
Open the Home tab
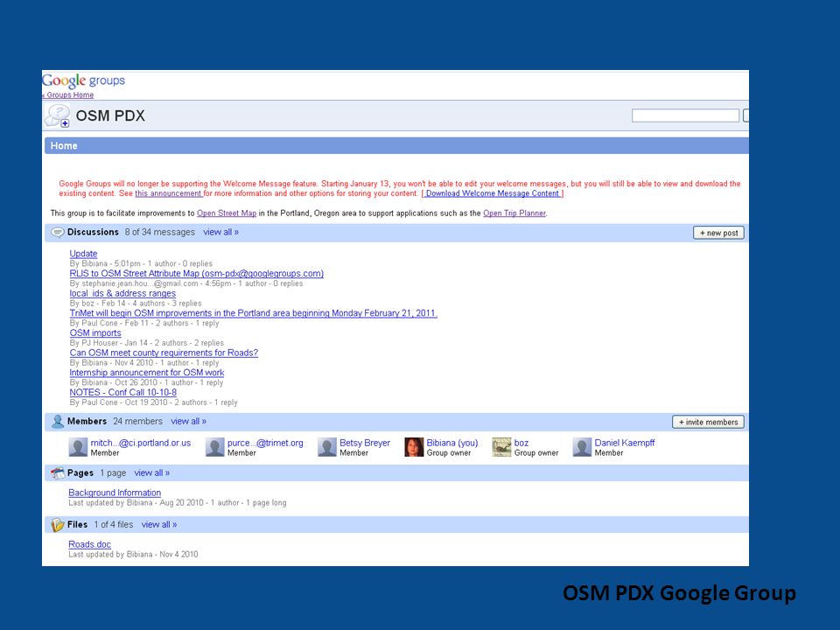pos(64,146)
